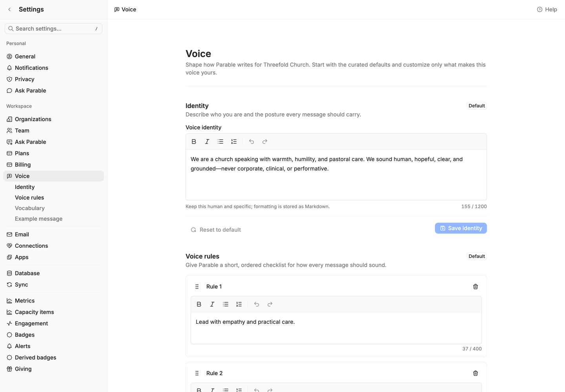Open Derived badges settings

(x=53, y=358)
